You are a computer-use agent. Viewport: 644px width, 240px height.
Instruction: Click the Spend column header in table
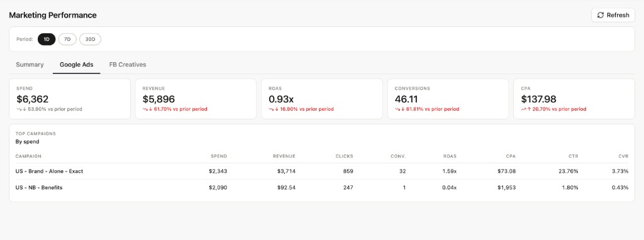point(219,156)
